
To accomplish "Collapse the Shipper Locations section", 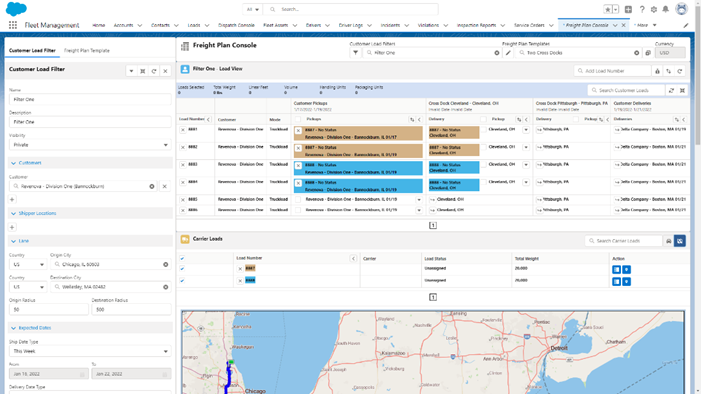I will pyautogui.click(x=13, y=213).
